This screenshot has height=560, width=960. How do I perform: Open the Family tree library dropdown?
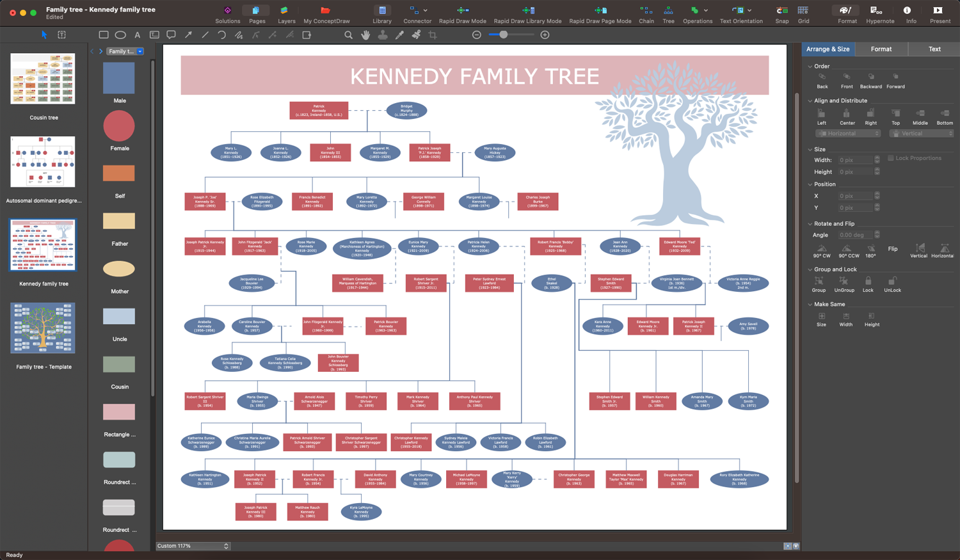pos(140,51)
